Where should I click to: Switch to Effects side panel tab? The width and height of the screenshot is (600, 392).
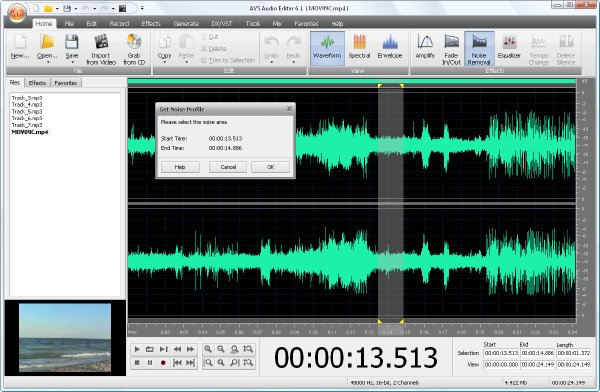[37, 83]
